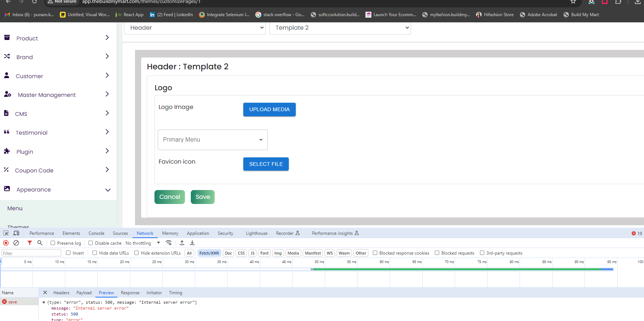Clear the network log

click(x=16, y=243)
